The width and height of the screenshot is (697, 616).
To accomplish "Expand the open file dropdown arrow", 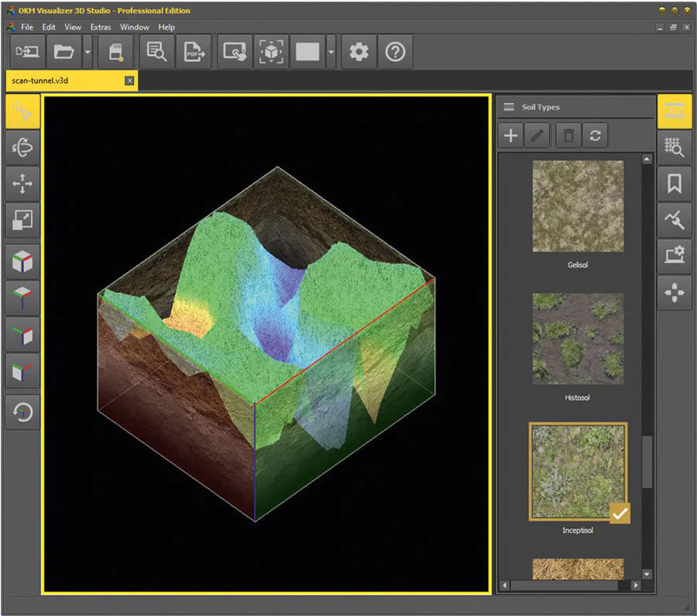I will (88, 52).
